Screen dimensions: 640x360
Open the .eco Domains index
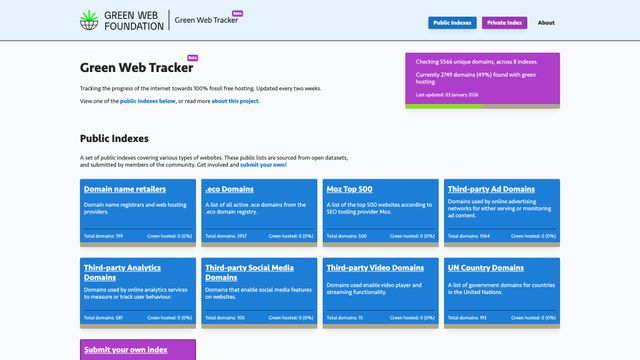[x=229, y=189]
